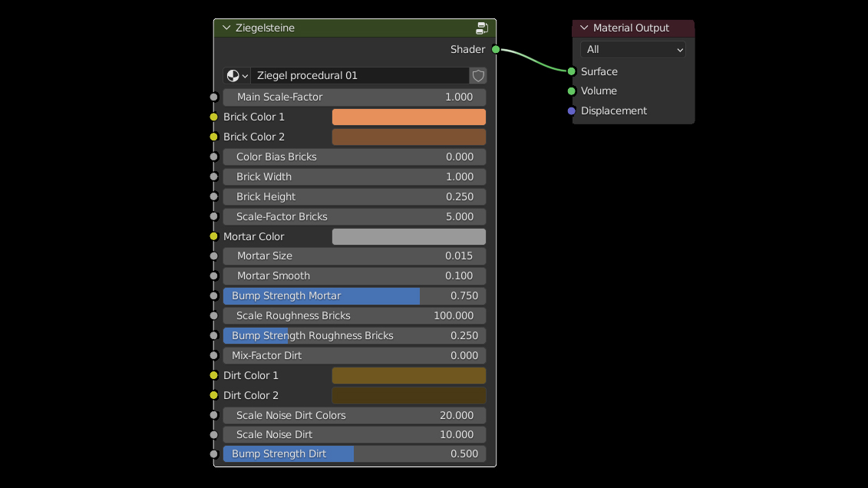Click the Mortar Color input socket
This screenshot has width=868, height=488.
tap(214, 236)
